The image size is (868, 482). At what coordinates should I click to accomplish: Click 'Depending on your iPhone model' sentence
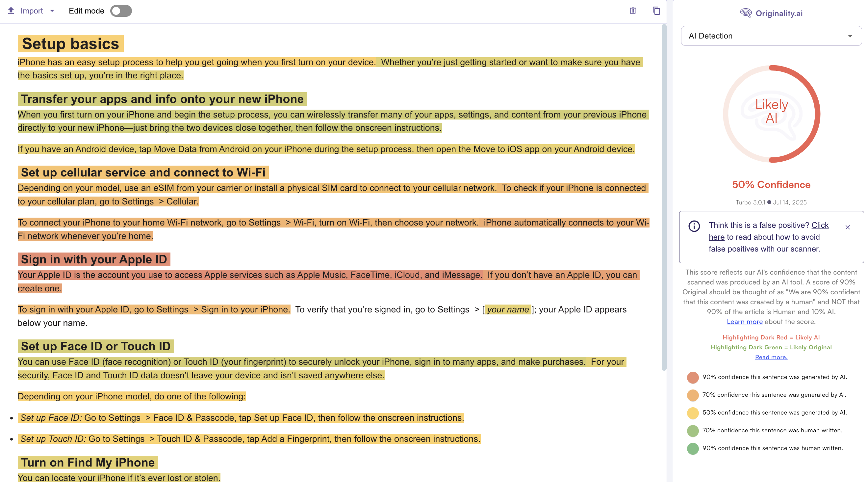132,396
